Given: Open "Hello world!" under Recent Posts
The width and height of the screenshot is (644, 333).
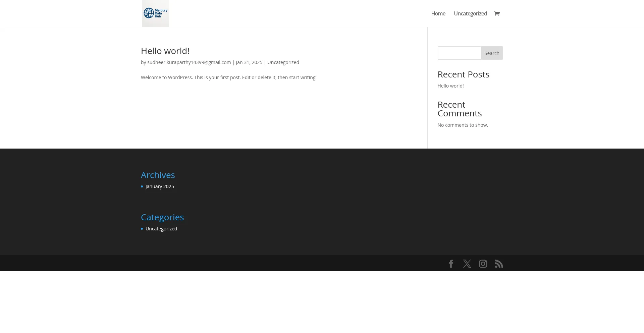Looking at the screenshot, I should 450,86.
